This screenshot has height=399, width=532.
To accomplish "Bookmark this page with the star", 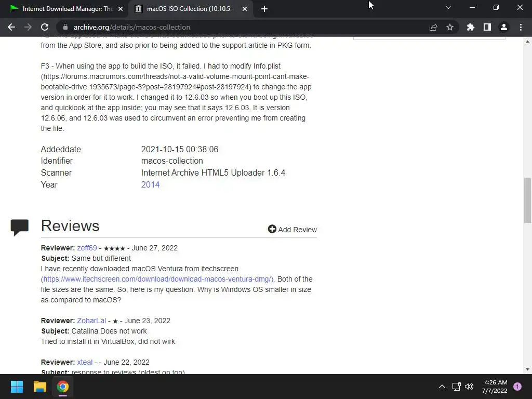I will pos(450,27).
